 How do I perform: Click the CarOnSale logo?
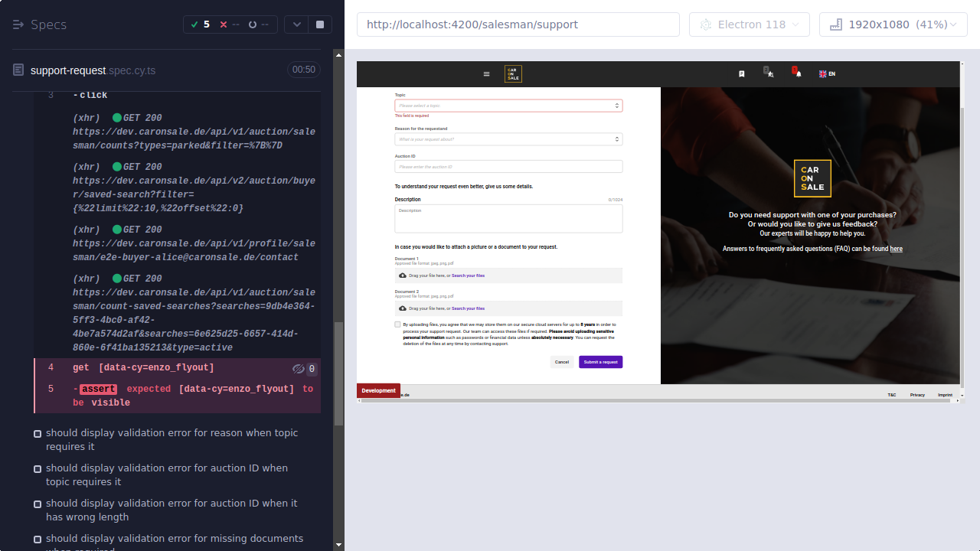click(512, 73)
